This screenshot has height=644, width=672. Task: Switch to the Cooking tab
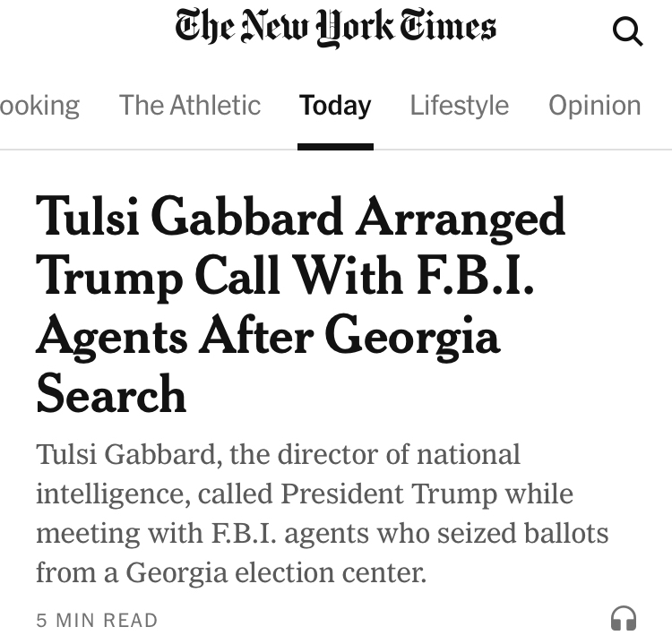39,105
